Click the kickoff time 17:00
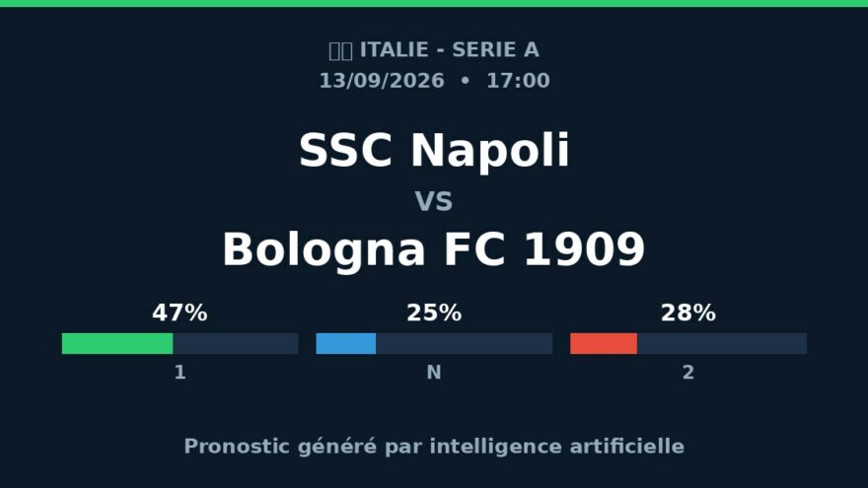 pos(518,81)
